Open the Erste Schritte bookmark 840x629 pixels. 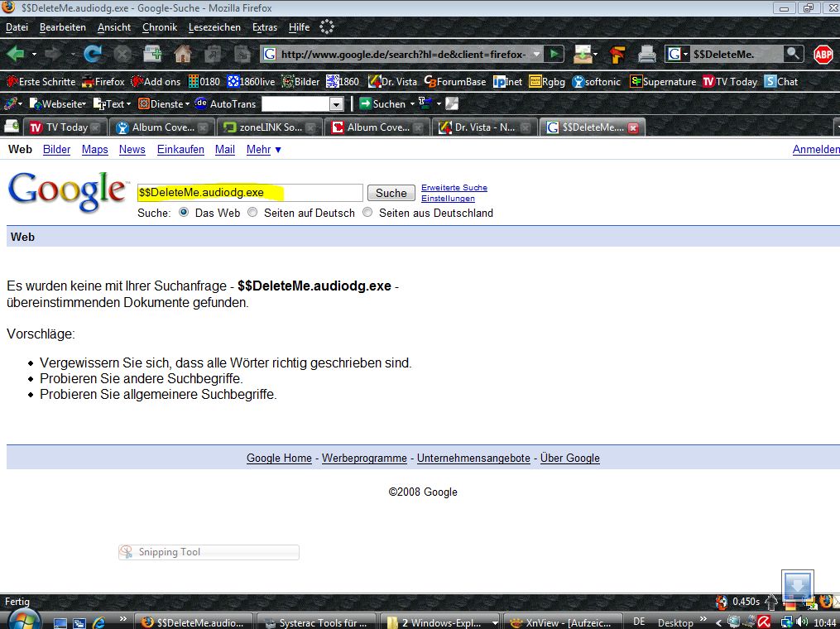(41, 81)
